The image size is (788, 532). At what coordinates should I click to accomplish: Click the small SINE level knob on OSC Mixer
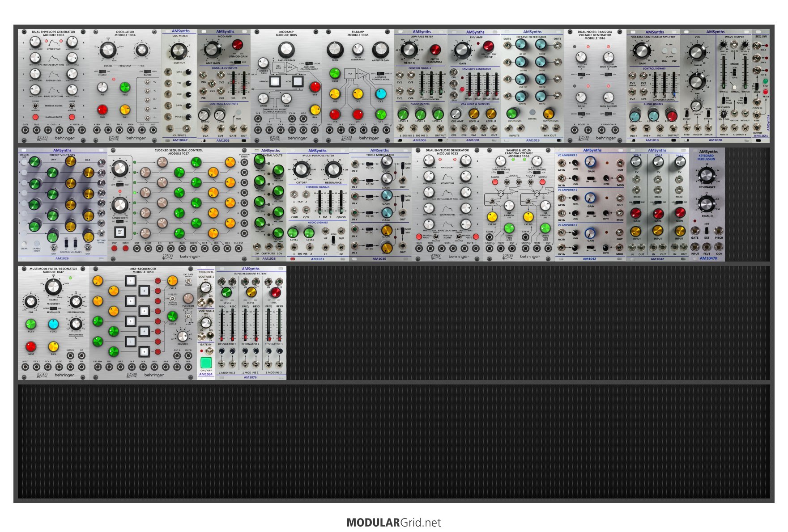tap(188, 72)
